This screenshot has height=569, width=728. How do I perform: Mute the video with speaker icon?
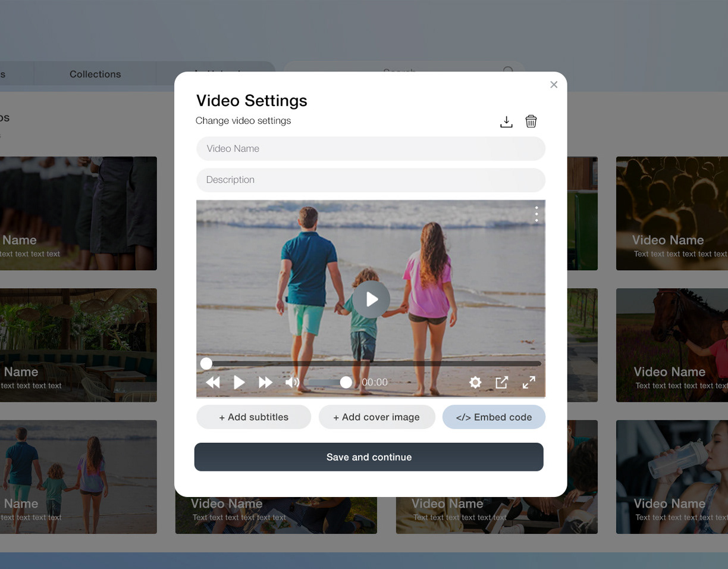pyautogui.click(x=293, y=383)
